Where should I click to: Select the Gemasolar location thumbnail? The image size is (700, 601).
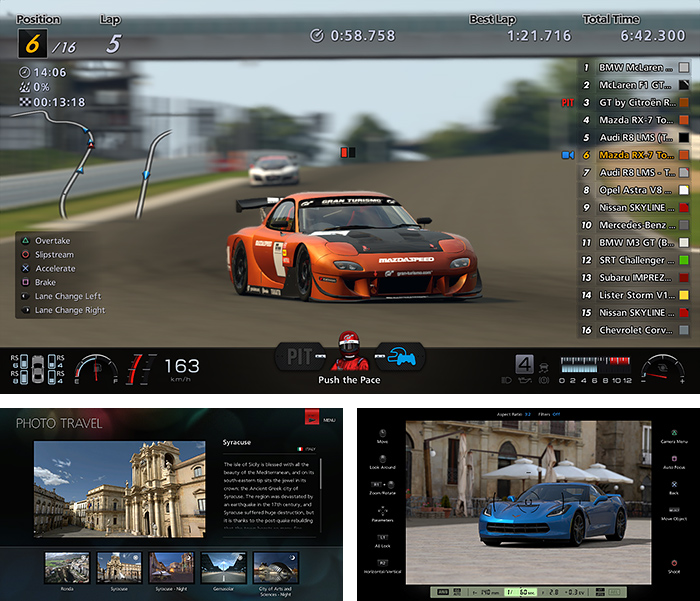pos(224,568)
